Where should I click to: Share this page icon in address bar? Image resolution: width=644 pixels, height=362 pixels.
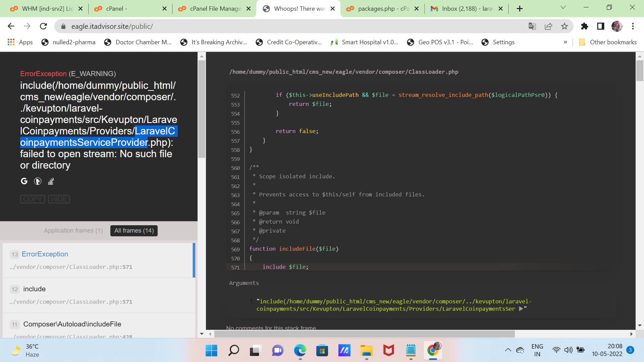548,26
